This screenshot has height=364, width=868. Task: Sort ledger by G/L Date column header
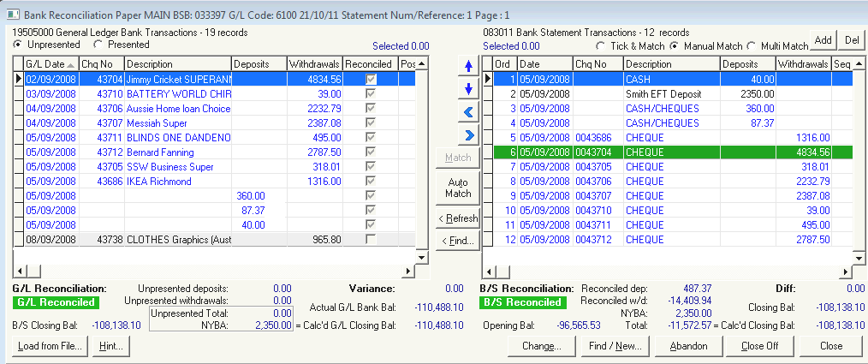[x=51, y=64]
